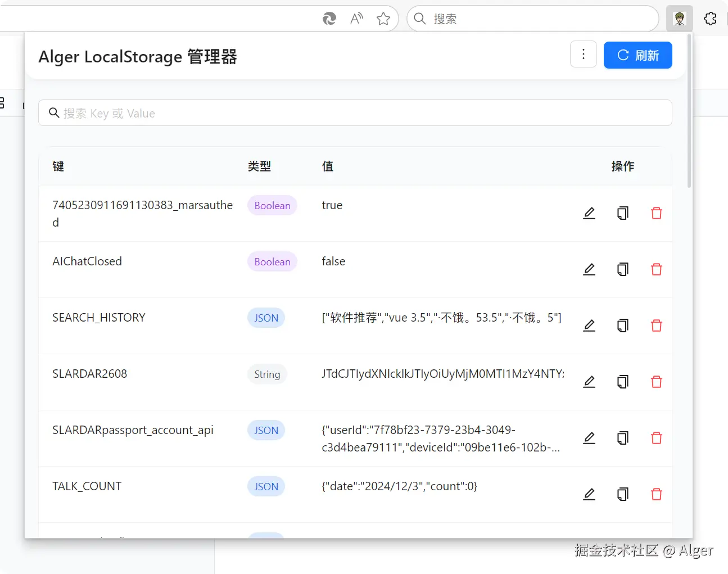Select the TALK_COUNT key name

pos(87,486)
